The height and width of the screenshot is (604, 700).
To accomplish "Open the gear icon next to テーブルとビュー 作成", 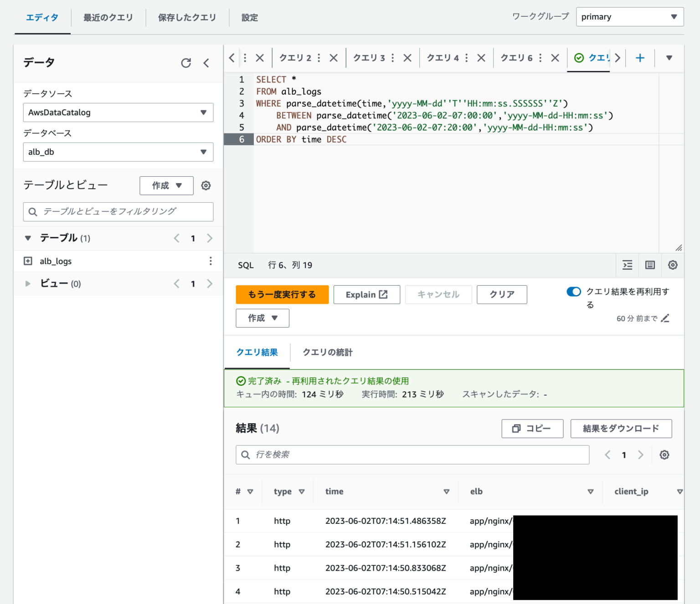I will (x=206, y=185).
